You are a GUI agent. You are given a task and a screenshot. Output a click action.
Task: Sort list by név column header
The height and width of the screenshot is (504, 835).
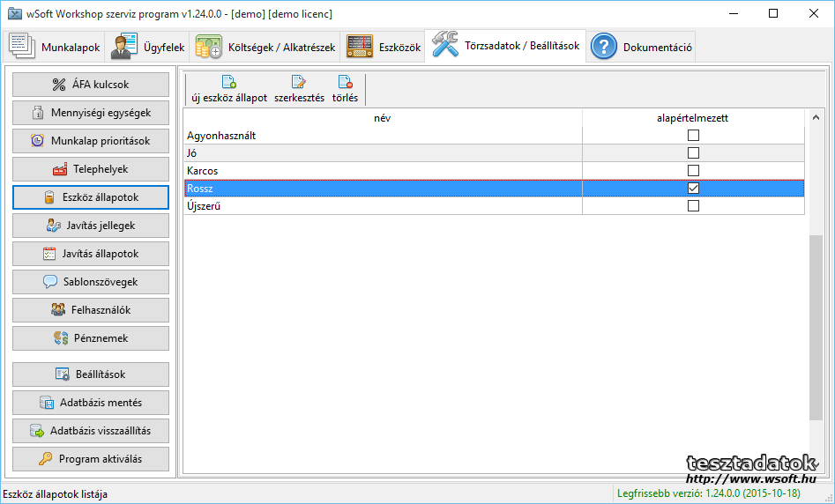[x=382, y=118]
